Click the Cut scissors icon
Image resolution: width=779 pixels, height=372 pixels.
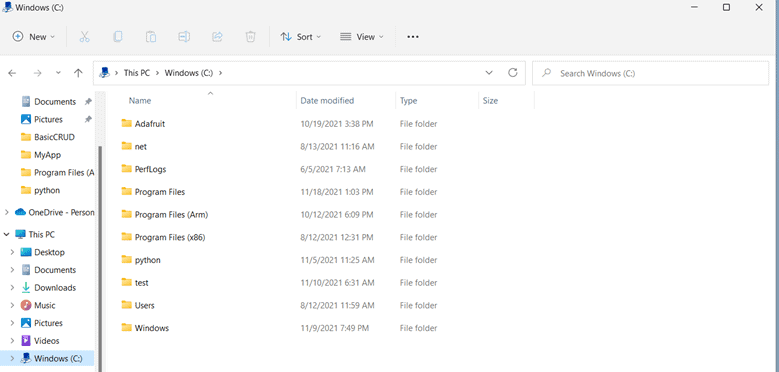[x=84, y=37]
